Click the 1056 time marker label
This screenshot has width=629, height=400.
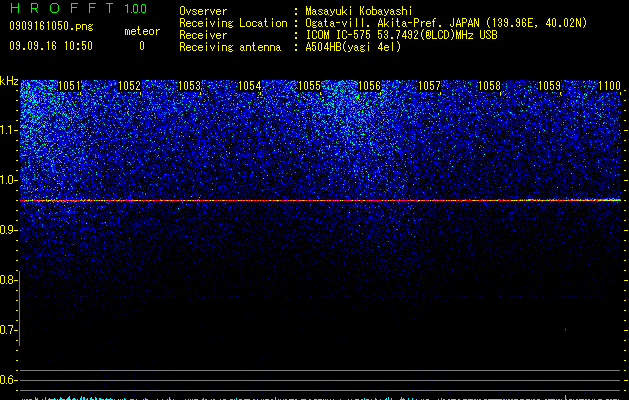[369, 86]
